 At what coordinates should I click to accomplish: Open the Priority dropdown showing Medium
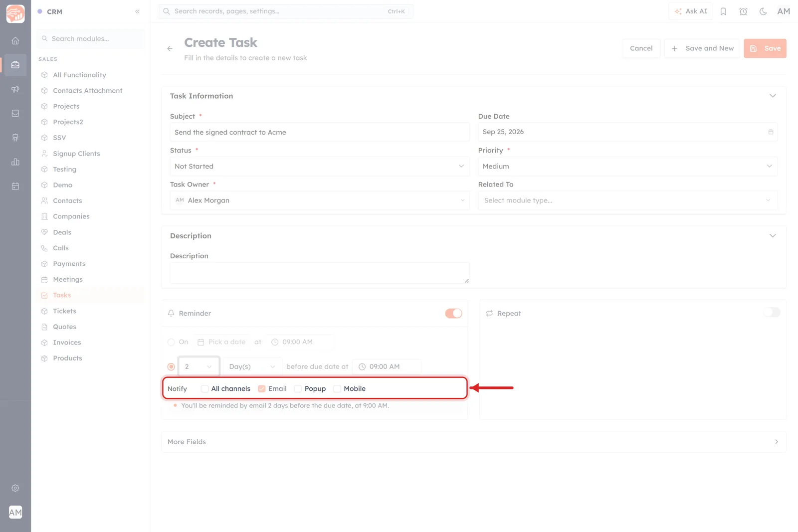point(627,167)
